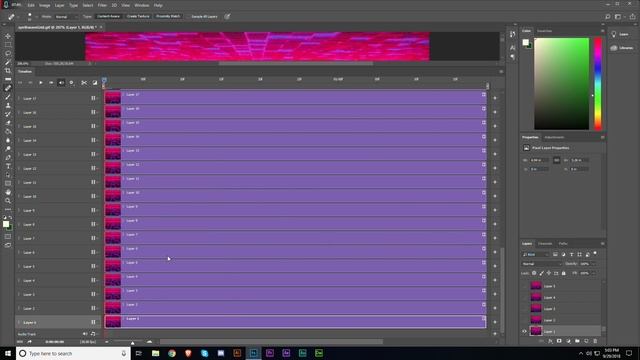Expand Layer 17 track in timeline
The image size is (640, 360).
[x=19, y=98]
